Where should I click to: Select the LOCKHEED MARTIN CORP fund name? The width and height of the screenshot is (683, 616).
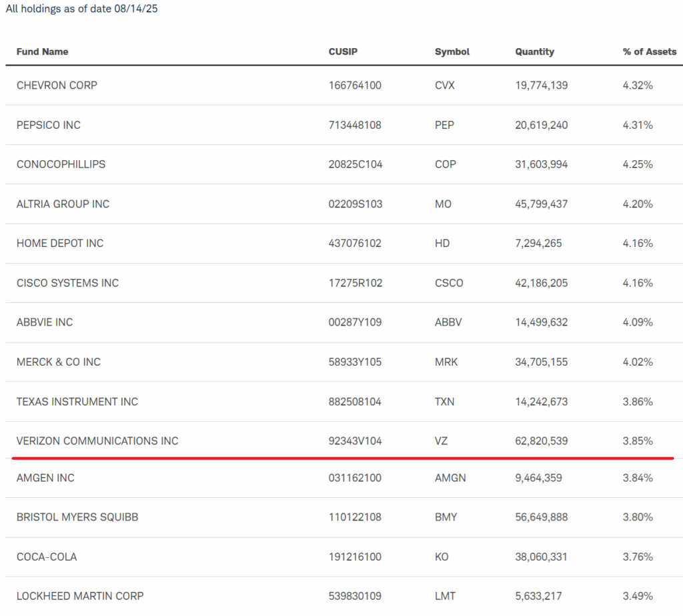point(80,595)
